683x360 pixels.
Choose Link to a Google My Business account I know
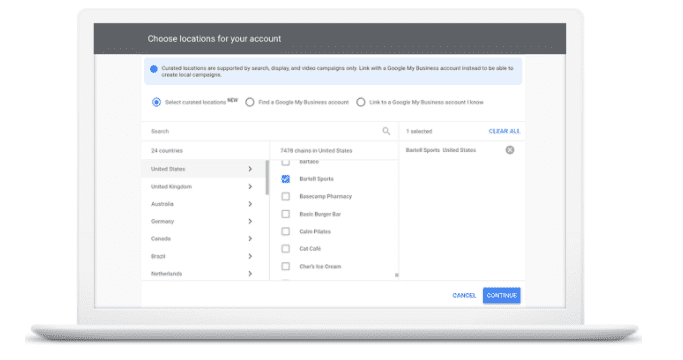pos(361,102)
